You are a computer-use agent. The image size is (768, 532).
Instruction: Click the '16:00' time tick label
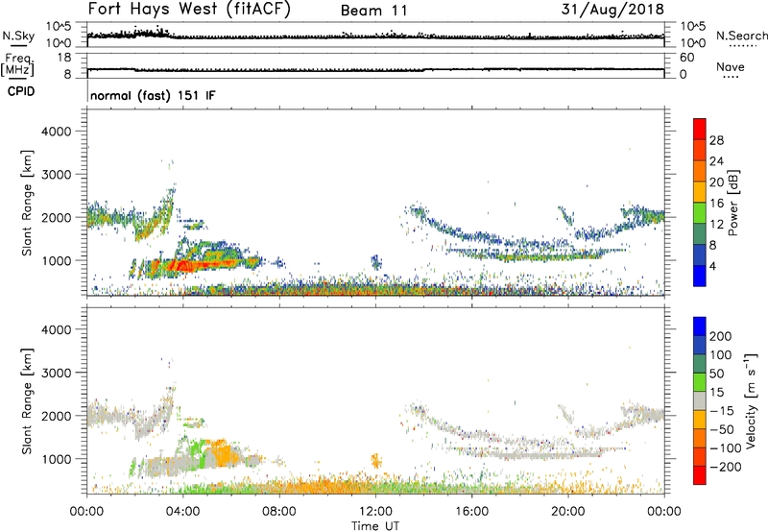tap(471, 512)
